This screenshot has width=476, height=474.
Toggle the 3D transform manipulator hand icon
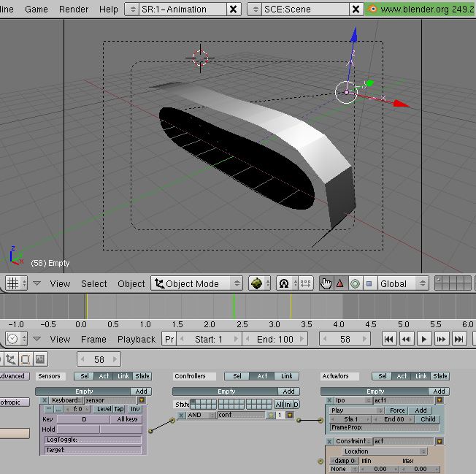coord(326,283)
